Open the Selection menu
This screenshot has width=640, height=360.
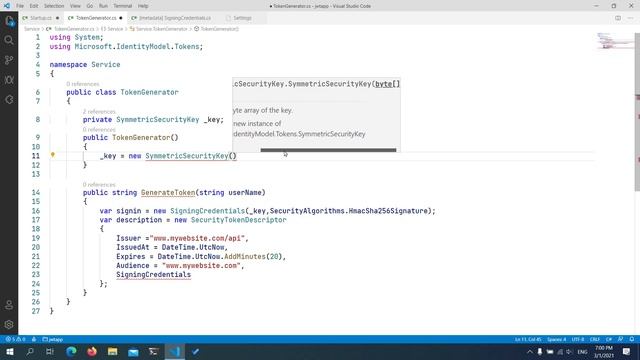[54, 6]
